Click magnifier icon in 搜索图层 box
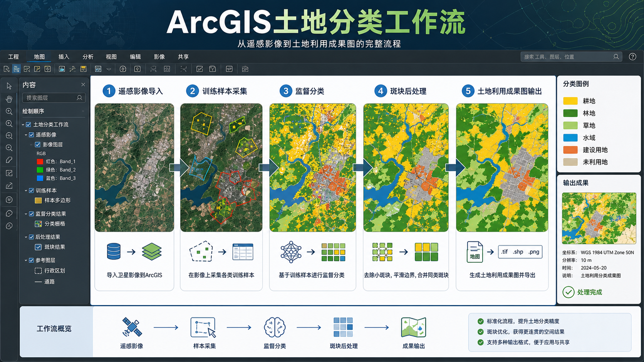 click(x=80, y=98)
